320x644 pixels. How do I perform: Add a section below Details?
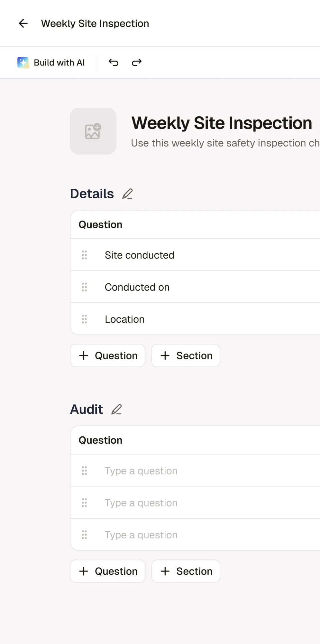(x=186, y=355)
